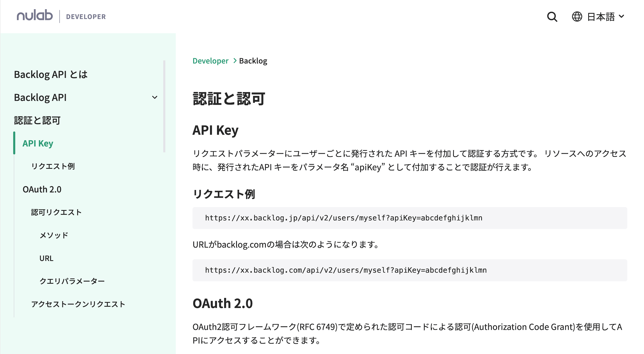Jump to OAuth 2.0 sidebar section

(42, 189)
